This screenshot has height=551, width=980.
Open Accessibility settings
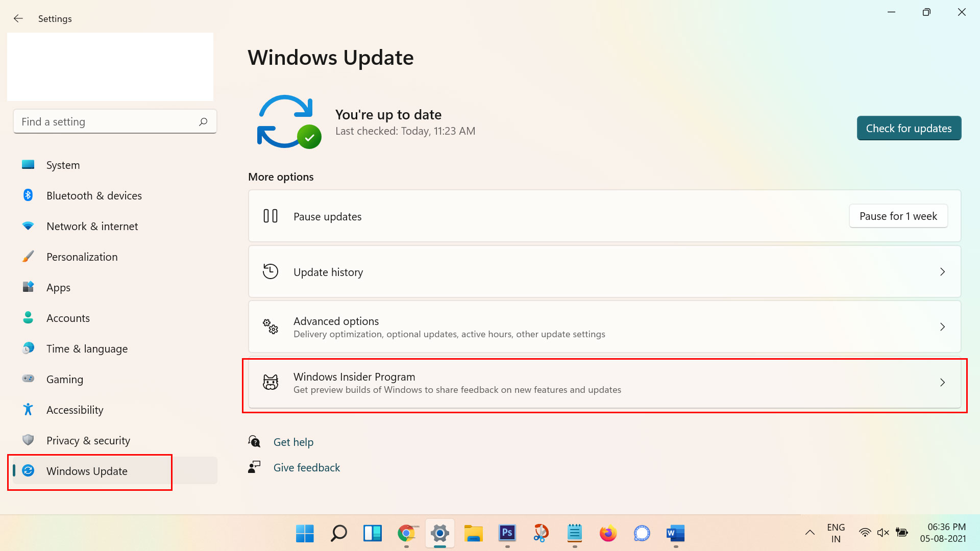pyautogui.click(x=75, y=410)
